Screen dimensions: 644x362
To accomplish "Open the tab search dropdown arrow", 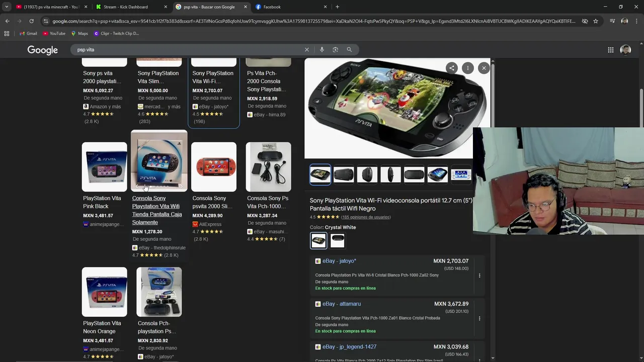I will [x=7, y=7].
